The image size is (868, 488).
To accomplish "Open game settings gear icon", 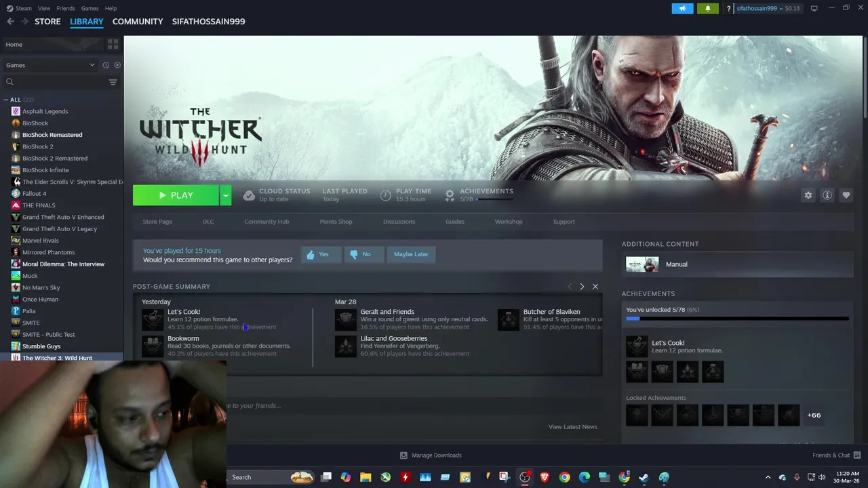I will coord(808,195).
